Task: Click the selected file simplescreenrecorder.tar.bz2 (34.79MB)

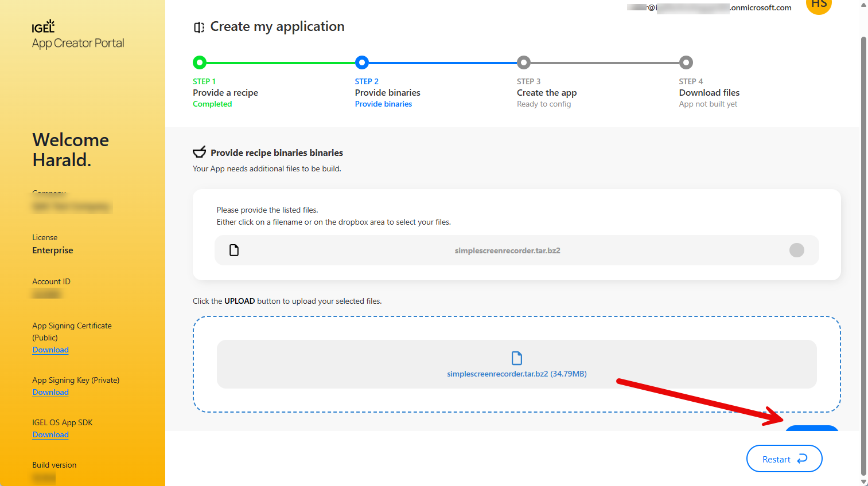Action: coord(516,374)
